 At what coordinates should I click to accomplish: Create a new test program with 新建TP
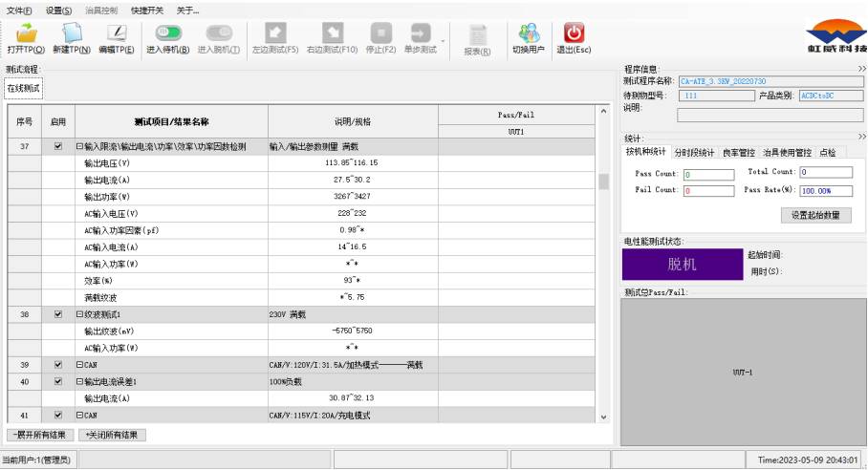click(72, 39)
